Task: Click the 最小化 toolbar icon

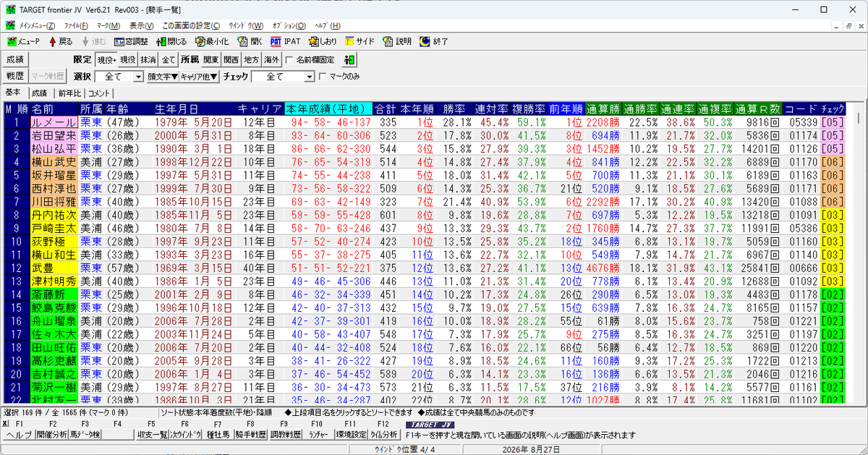Action: (210, 41)
